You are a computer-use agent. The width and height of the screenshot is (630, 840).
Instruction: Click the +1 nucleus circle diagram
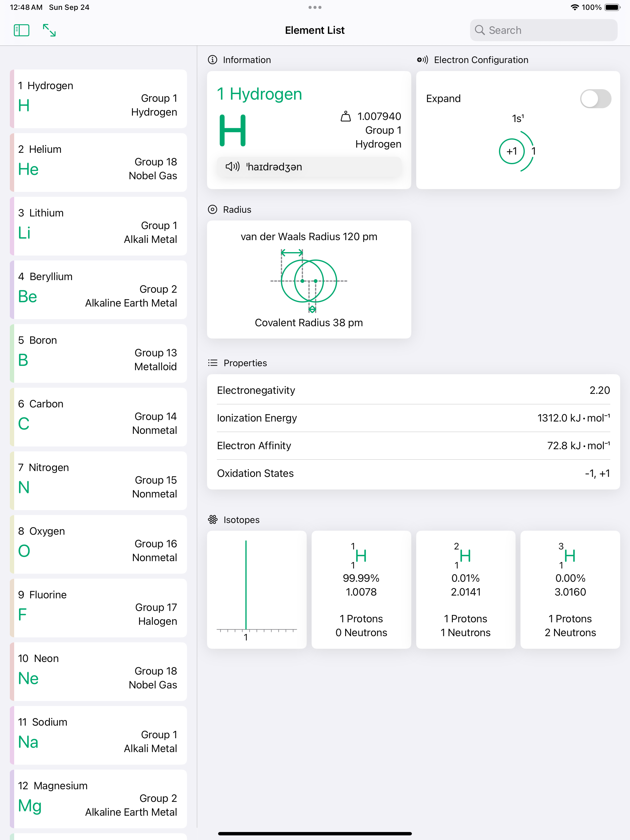pyautogui.click(x=512, y=151)
